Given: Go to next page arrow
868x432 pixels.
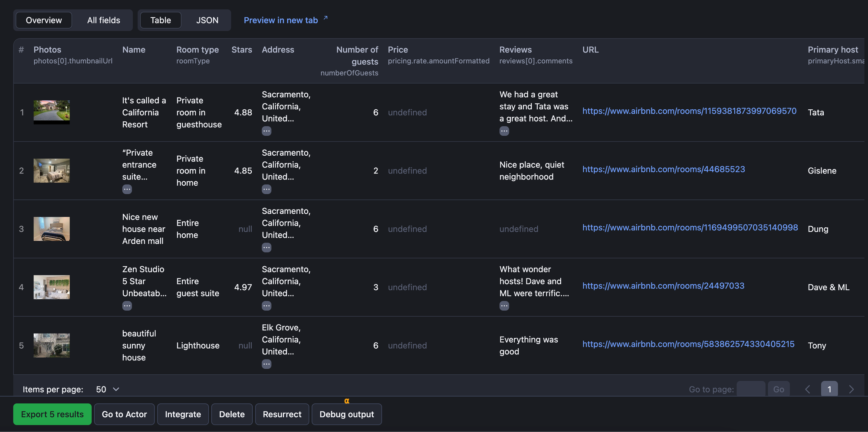Looking at the screenshot, I should tap(851, 389).
